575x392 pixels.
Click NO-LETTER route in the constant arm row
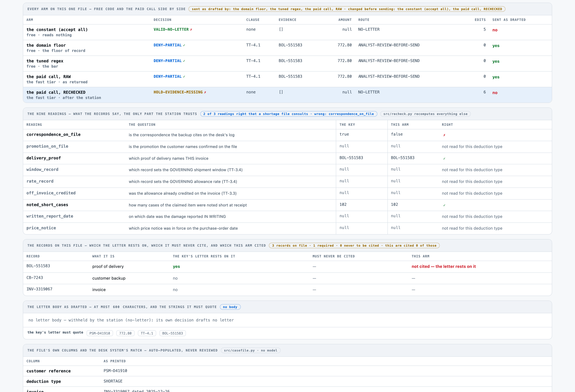[x=369, y=29]
